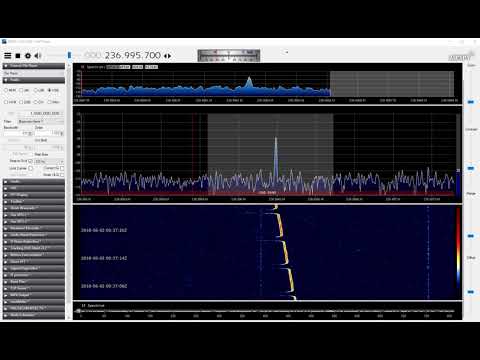The image size is (480, 360).
Task: Move the Contrast slider on right edge
Action: [x=471, y=168]
